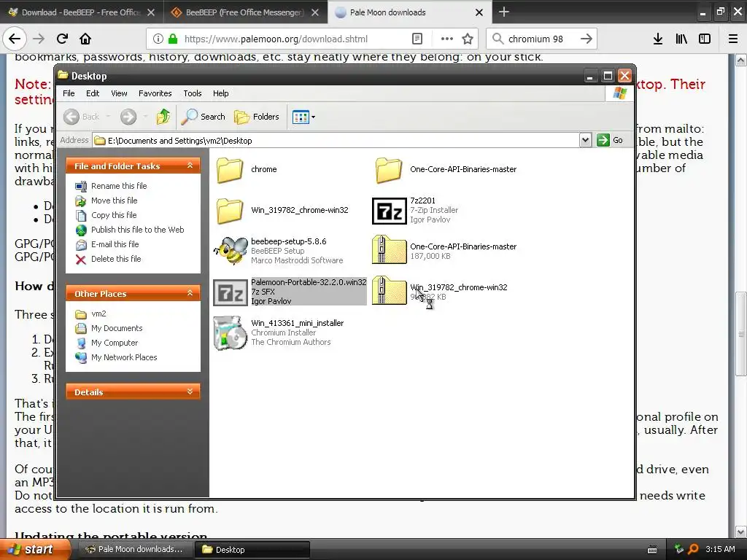Click the browser Home icon
Screen dimensions: 747x560
(x=85, y=39)
